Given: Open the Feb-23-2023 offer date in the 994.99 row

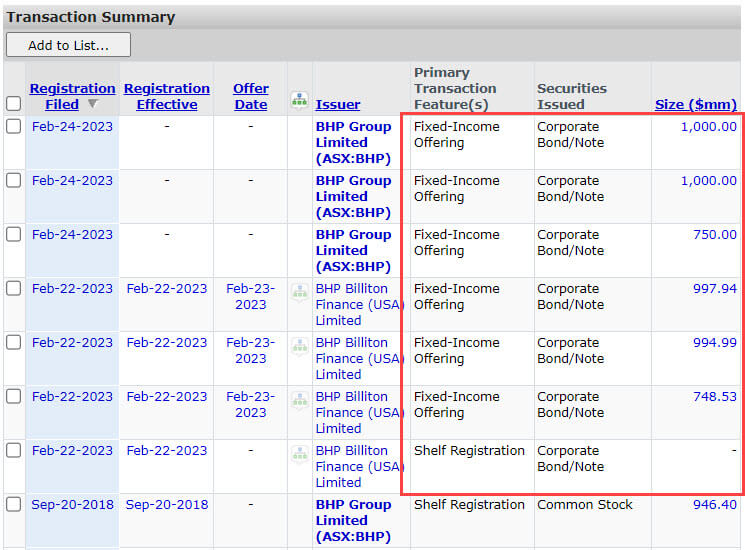Looking at the screenshot, I should point(251,351).
